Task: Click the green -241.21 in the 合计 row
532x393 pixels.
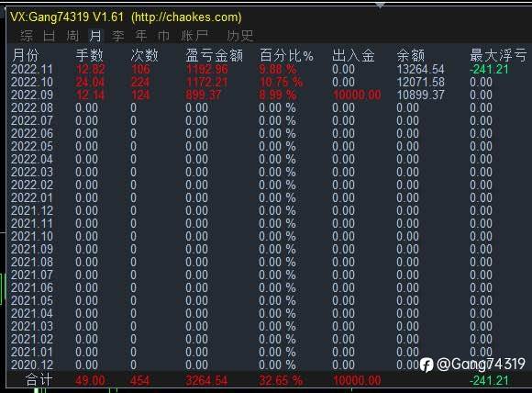Action: pos(489,380)
